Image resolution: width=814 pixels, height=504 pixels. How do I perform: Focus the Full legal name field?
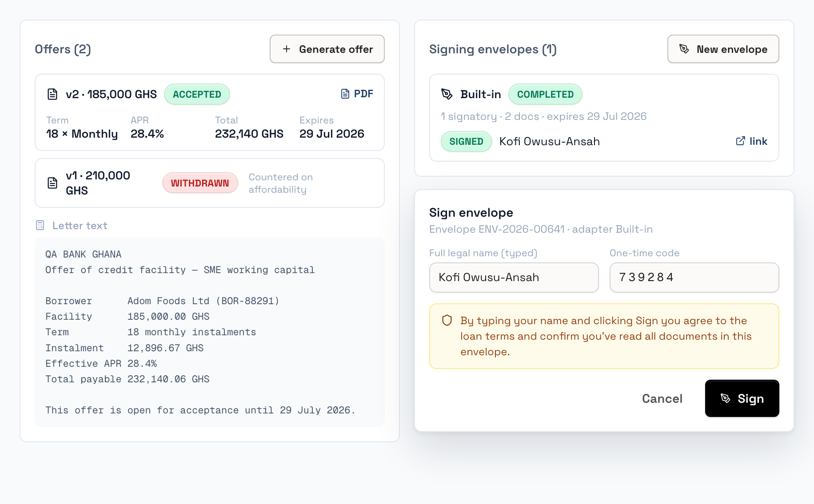(514, 278)
